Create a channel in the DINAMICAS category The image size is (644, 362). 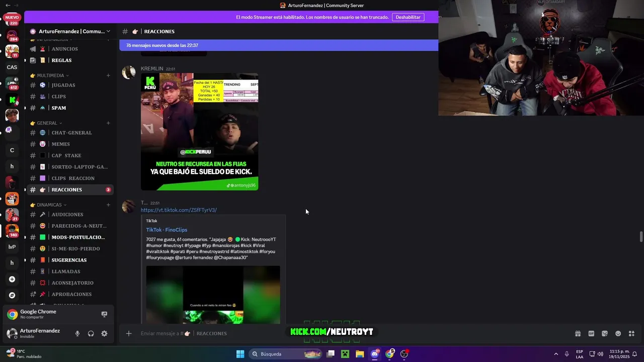pos(108,205)
